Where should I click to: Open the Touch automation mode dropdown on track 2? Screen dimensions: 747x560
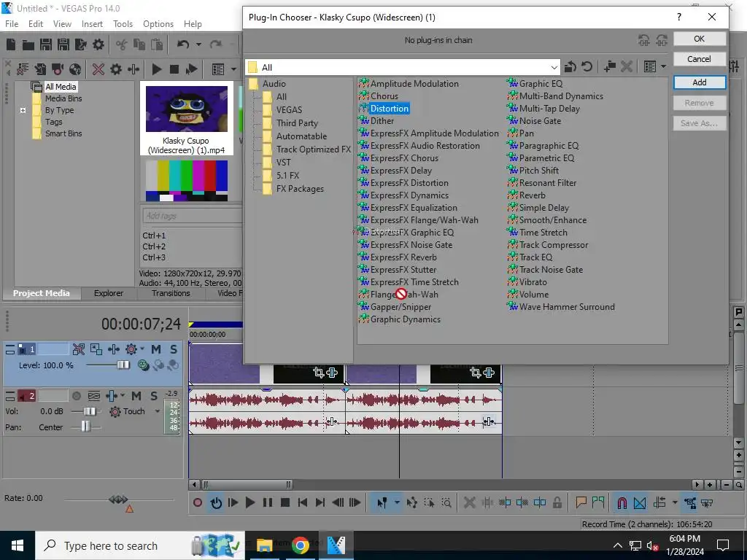click(x=157, y=411)
